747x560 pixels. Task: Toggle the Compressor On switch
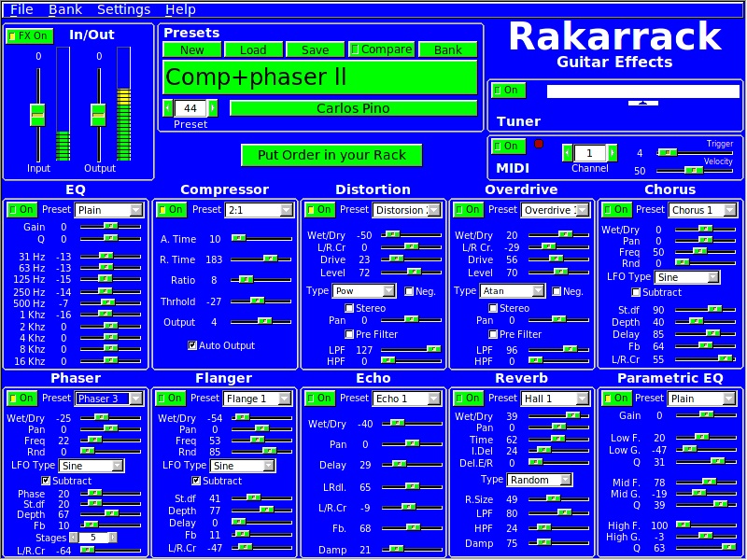(x=171, y=209)
